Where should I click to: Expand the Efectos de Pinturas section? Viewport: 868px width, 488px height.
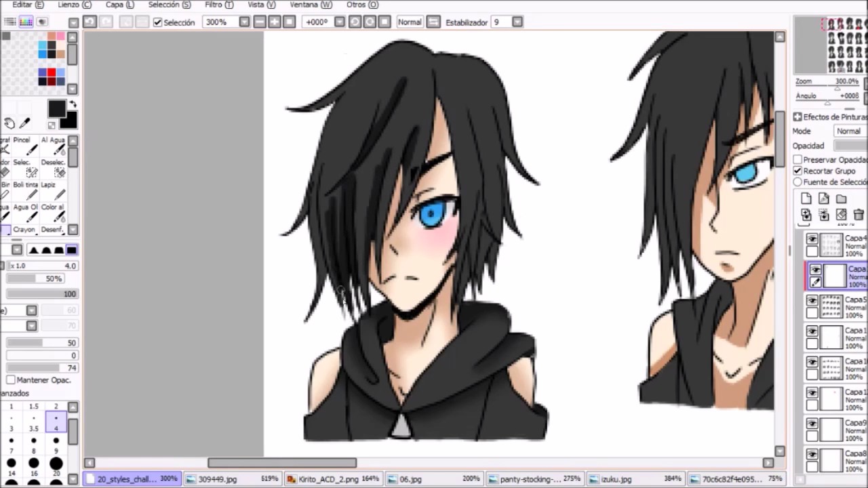(x=797, y=117)
